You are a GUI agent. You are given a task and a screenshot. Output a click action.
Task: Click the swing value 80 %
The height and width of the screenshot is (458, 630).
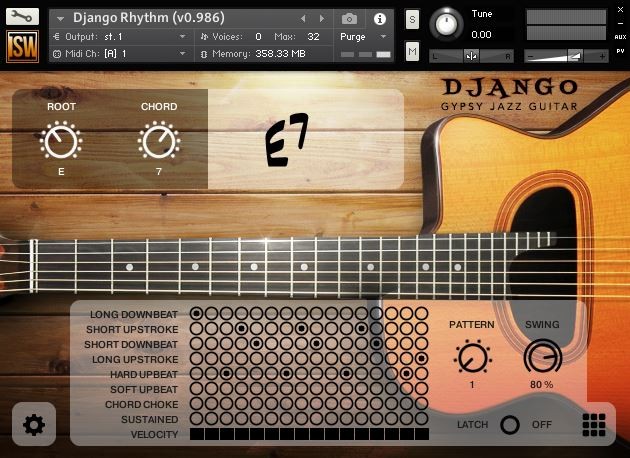[x=542, y=384]
